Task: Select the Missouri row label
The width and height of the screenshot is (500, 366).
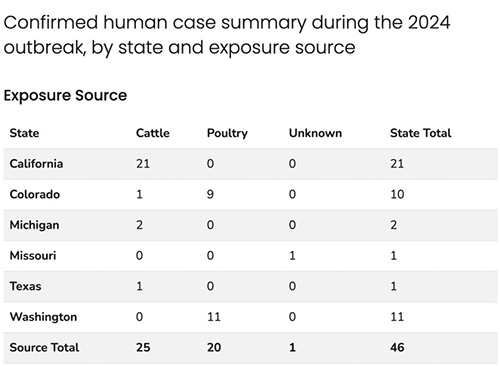Action: click(33, 256)
